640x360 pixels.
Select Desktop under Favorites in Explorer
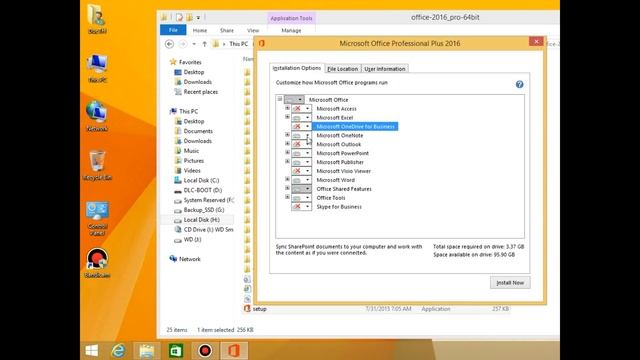tap(193, 72)
